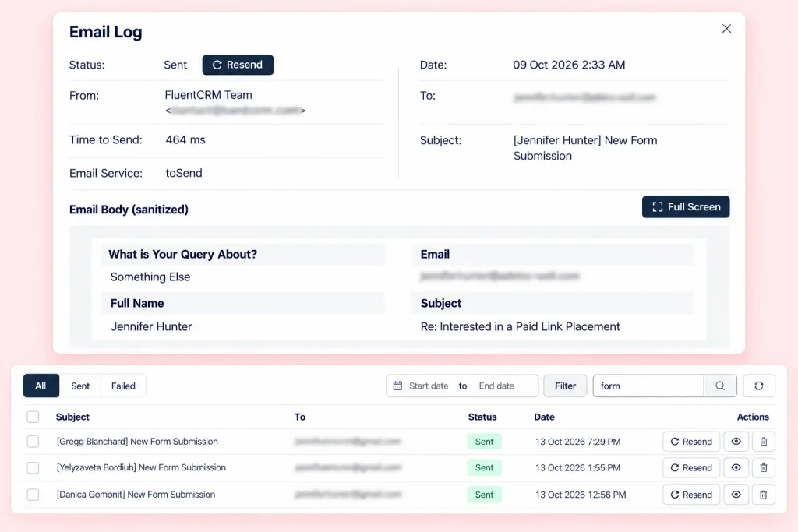The image size is (798, 532).
Task: Click '[Danica Gomonit] New Form Submission' subject
Action: tap(136, 495)
